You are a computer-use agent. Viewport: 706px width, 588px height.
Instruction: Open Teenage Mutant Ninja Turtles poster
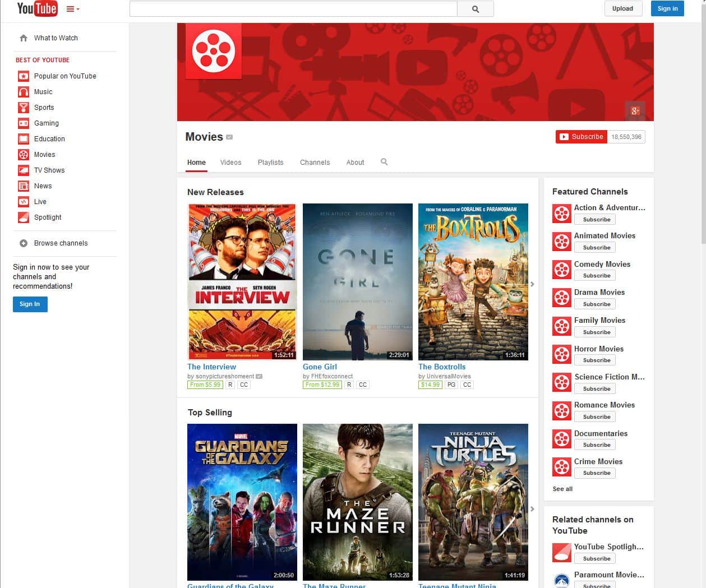pyautogui.click(x=473, y=502)
